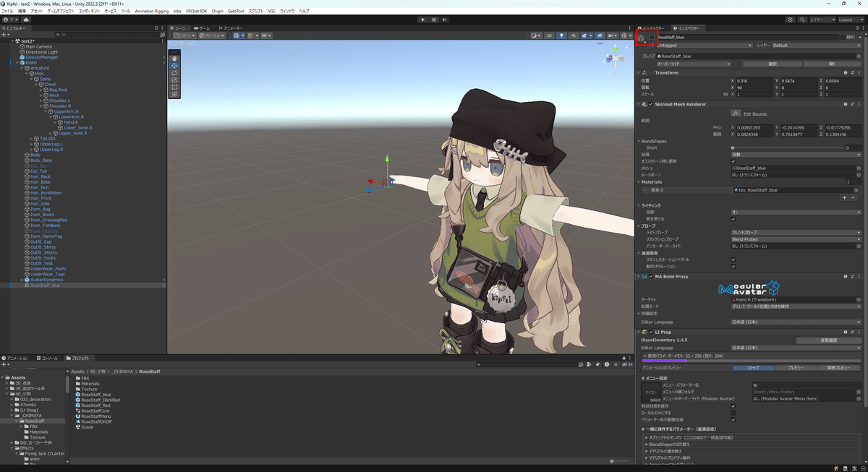Toggle the RoseStaff_blue active checkbox in Inspector
The image size is (868, 472).
click(x=652, y=37)
